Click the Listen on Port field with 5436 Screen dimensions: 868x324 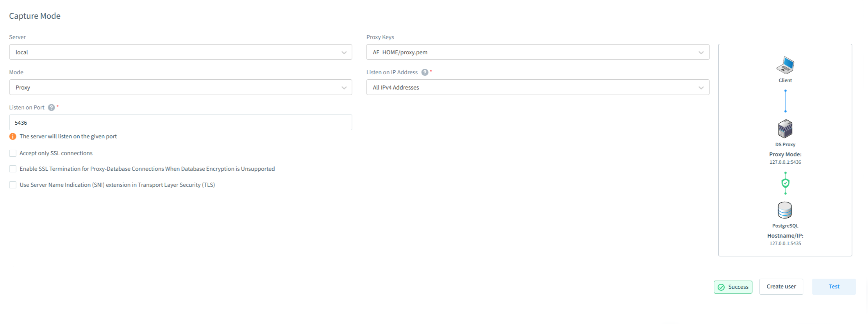pos(180,122)
